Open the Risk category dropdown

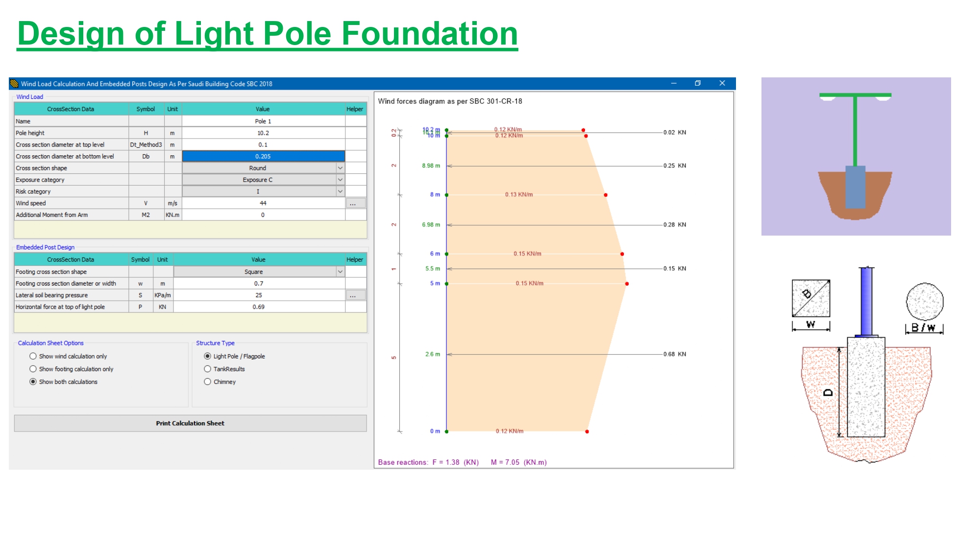[340, 192]
